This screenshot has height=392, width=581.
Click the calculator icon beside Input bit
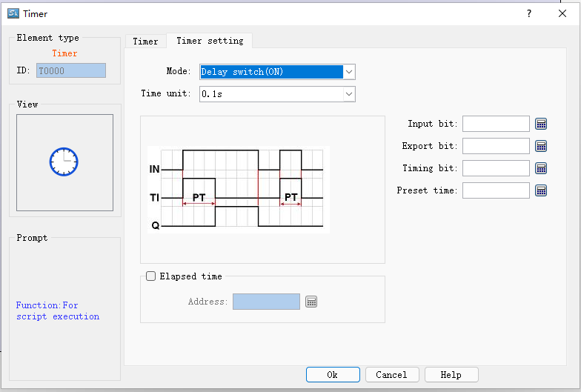pyautogui.click(x=541, y=124)
